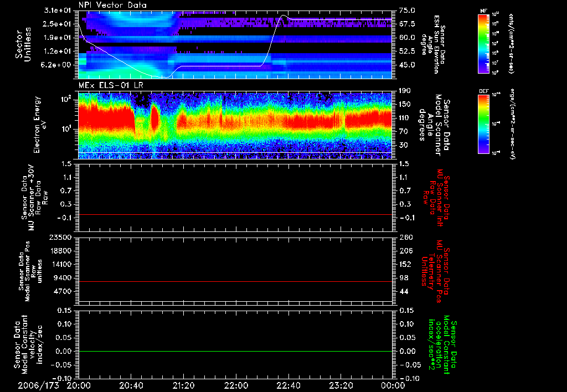
Task: Click the "1.2e+01" sector tick value
Action: tap(57, 51)
